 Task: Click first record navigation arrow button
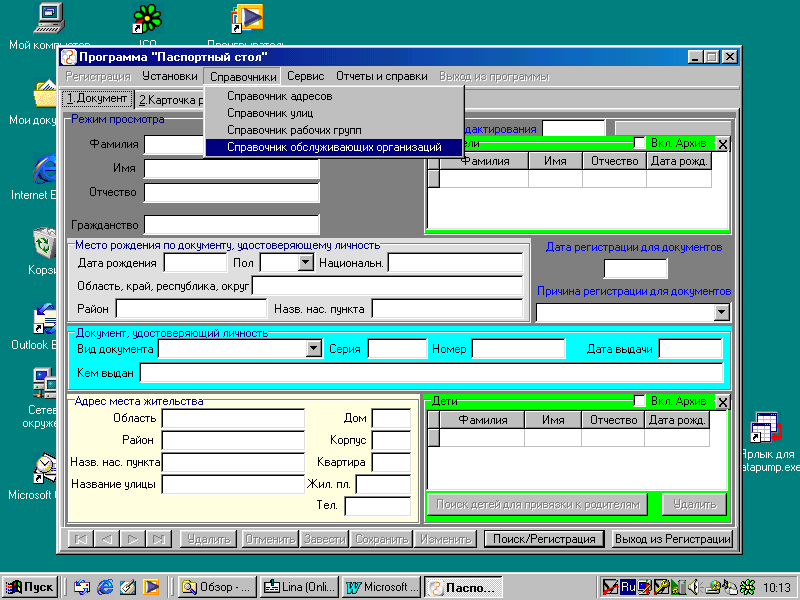[81, 539]
